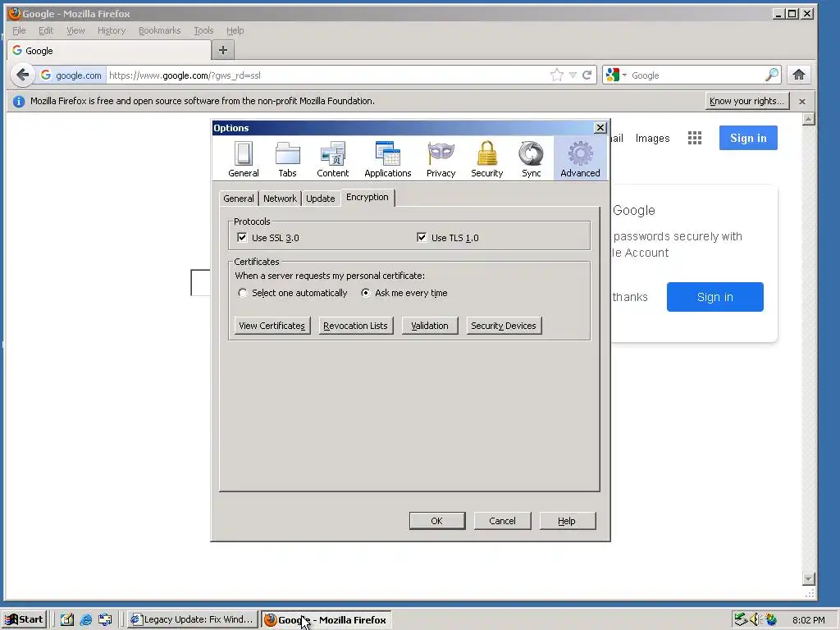The width and height of the screenshot is (840, 630).
Task: Switch to the General sub-tab
Action: click(x=239, y=199)
